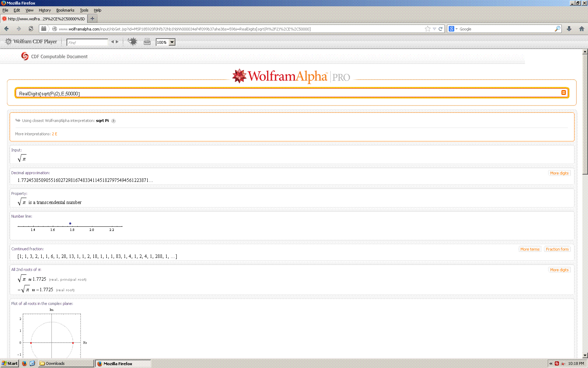This screenshot has height=368, width=588.
Task: Click More digits in Decimal approximation
Action: [559, 173]
